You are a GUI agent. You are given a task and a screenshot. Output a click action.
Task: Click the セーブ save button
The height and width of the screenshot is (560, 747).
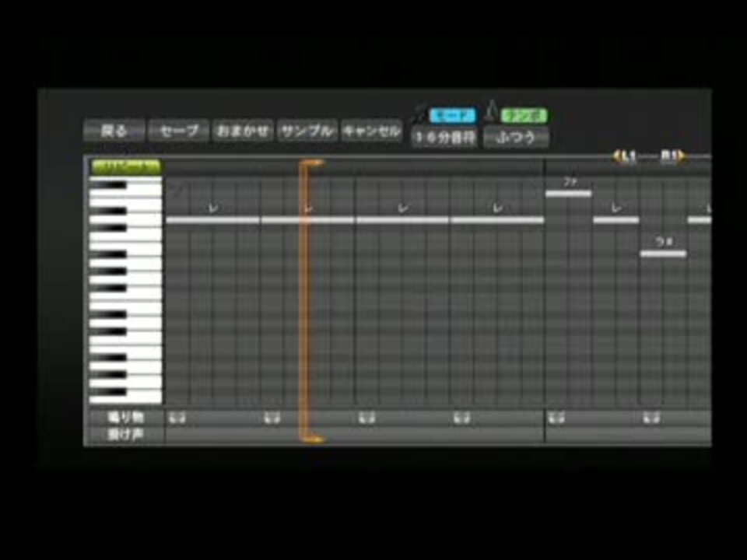[x=179, y=131]
